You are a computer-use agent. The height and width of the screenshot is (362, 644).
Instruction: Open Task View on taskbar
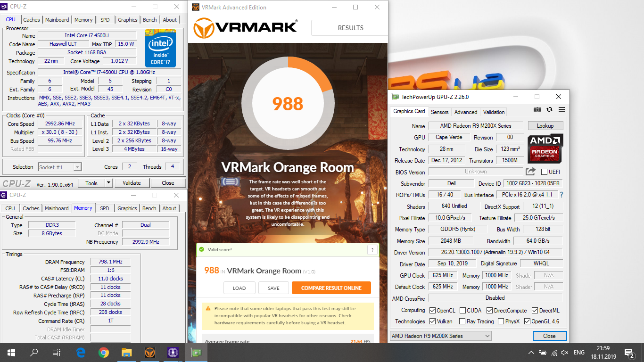57,353
